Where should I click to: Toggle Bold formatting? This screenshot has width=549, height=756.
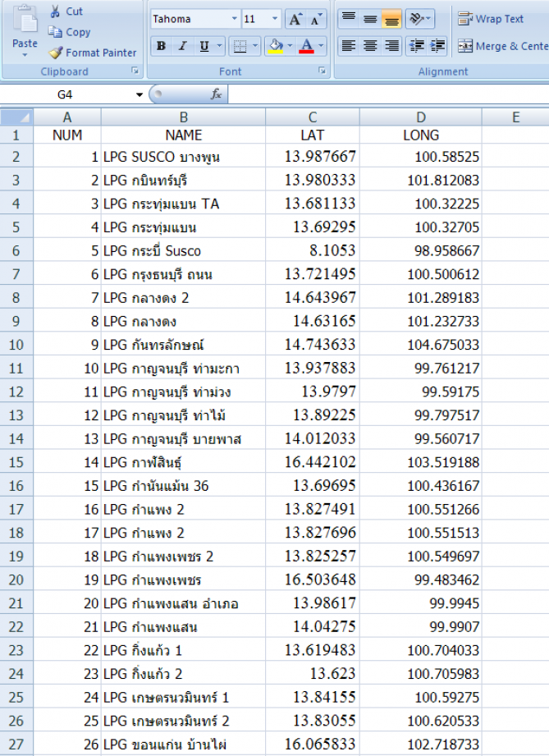click(162, 46)
